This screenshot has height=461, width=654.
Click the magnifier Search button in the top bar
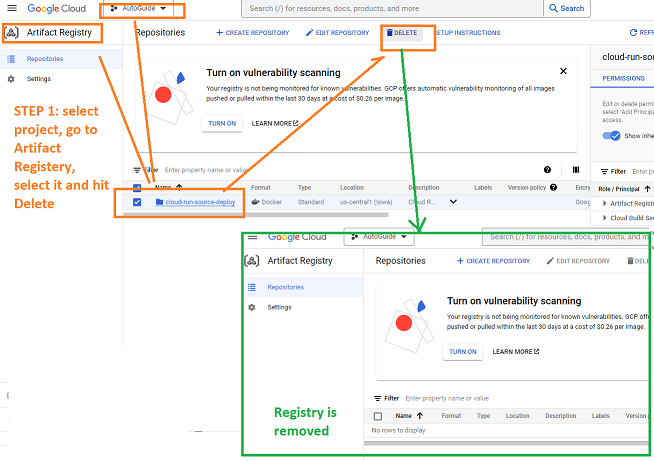click(566, 8)
